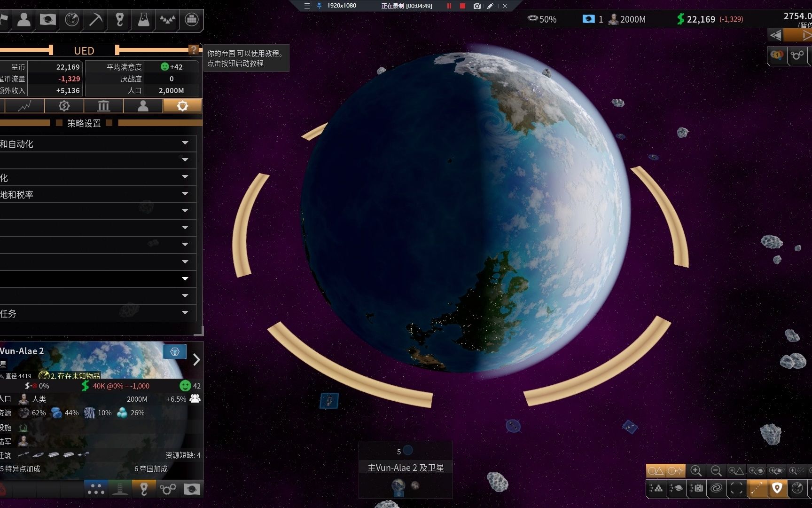Open the recorder pencil annotation tool
The width and height of the screenshot is (812, 508).
(491, 6)
